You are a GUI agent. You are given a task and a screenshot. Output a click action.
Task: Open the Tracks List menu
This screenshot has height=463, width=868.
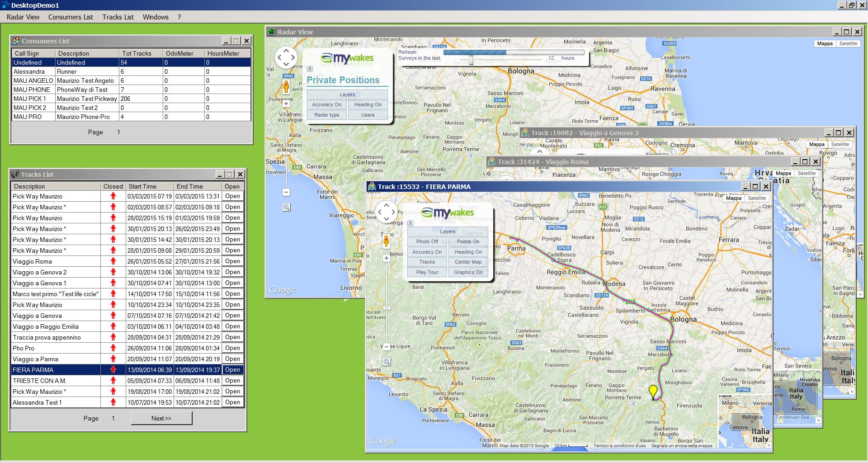tap(118, 17)
